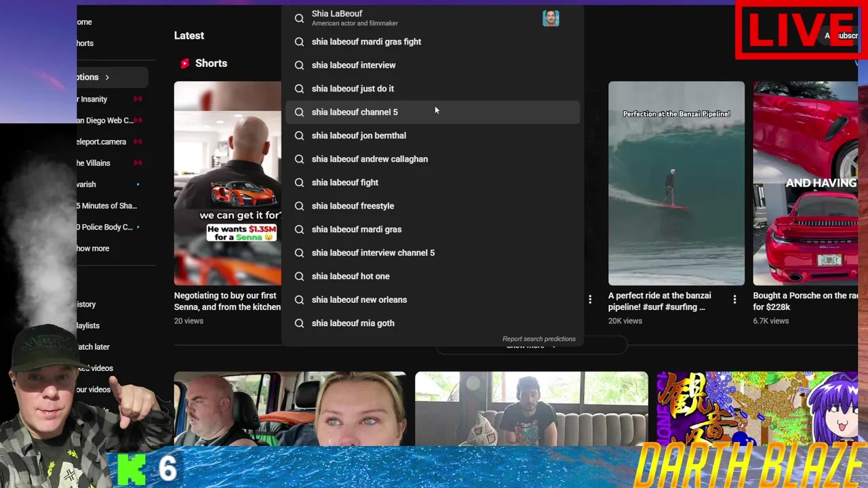Click search icon beside shia labeouf fight
The width and height of the screenshot is (868, 488).
tap(299, 182)
